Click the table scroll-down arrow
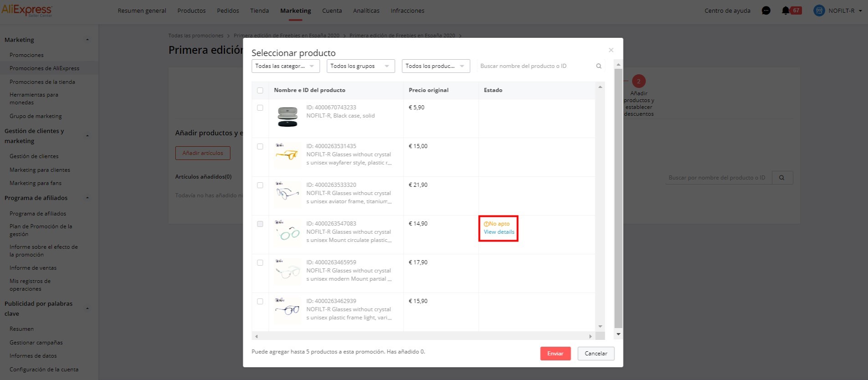This screenshot has width=868, height=380. click(600, 326)
